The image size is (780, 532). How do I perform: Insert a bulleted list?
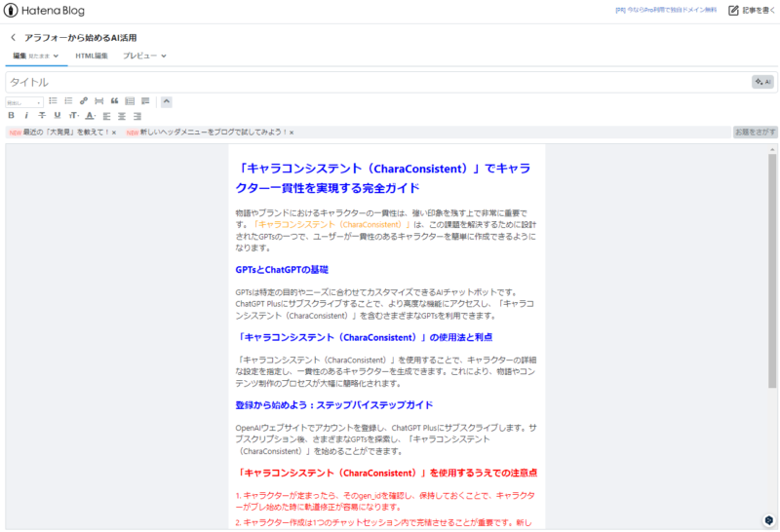coord(53,101)
